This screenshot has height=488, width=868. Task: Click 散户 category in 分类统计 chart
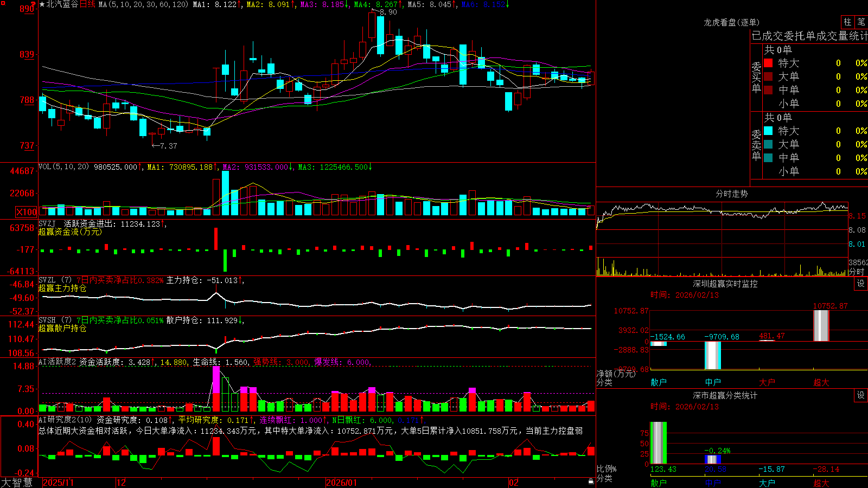pos(659,483)
